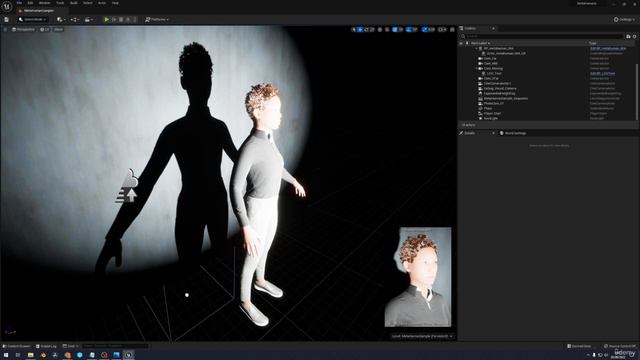640x360 pixels.
Task: Open the Tools menu
Action: (60, 3)
